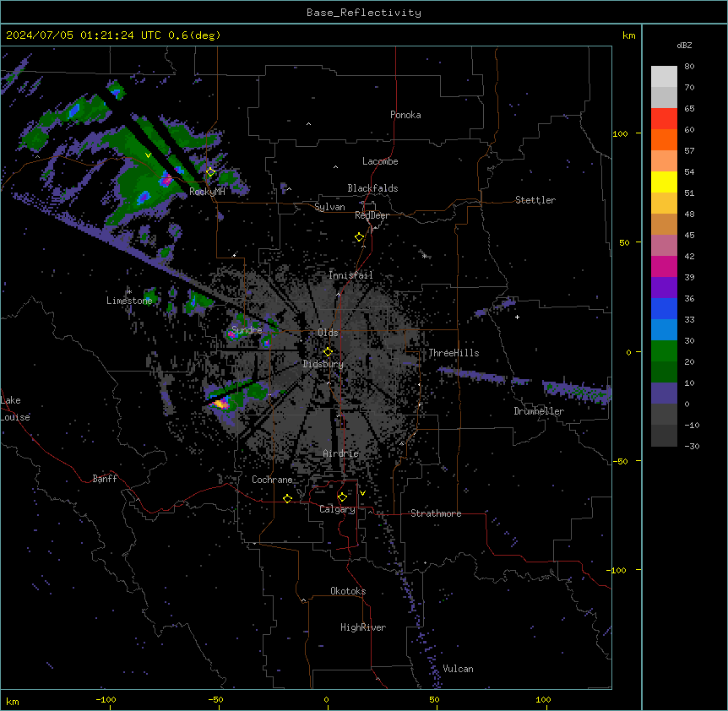Click the magenta storm cell at Sundre
728x711 pixels.
[231, 334]
